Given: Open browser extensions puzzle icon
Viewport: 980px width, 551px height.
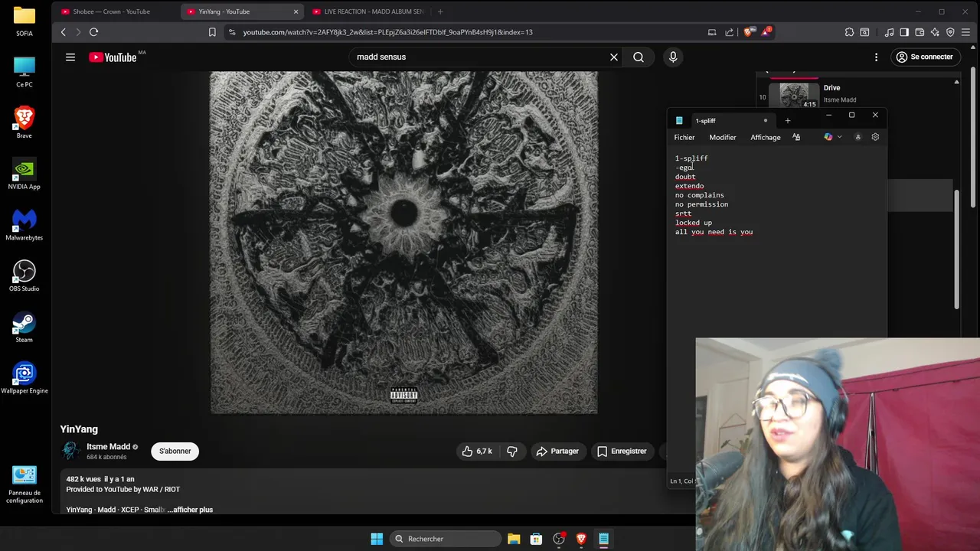Looking at the screenshot, I should coord(849,32).
